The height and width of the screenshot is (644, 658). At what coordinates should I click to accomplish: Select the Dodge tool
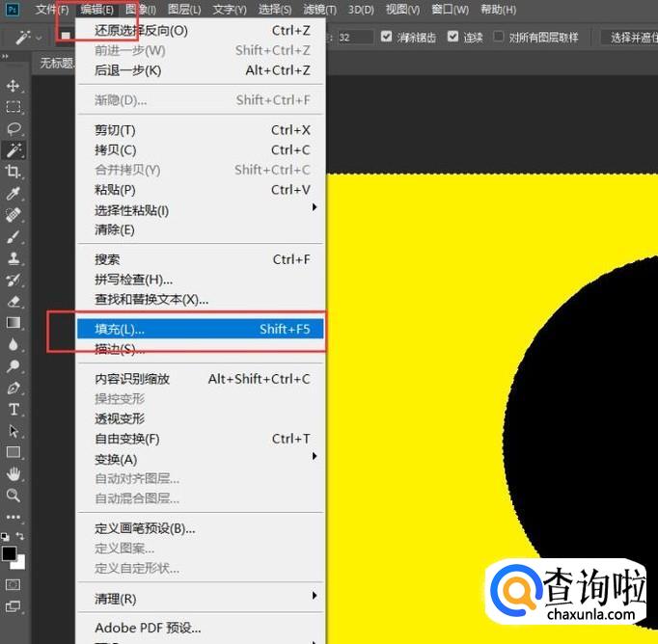click(13, 366)
